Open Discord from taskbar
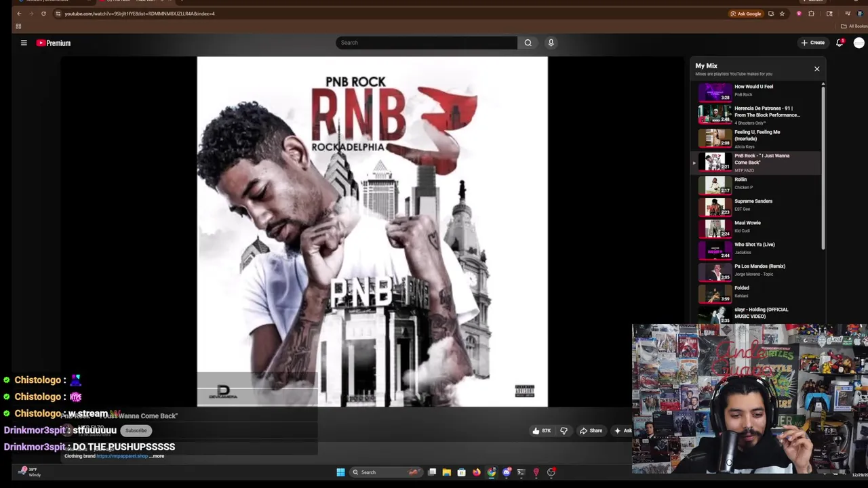This screenshot has width=868, height=488. tap(507, 472)
